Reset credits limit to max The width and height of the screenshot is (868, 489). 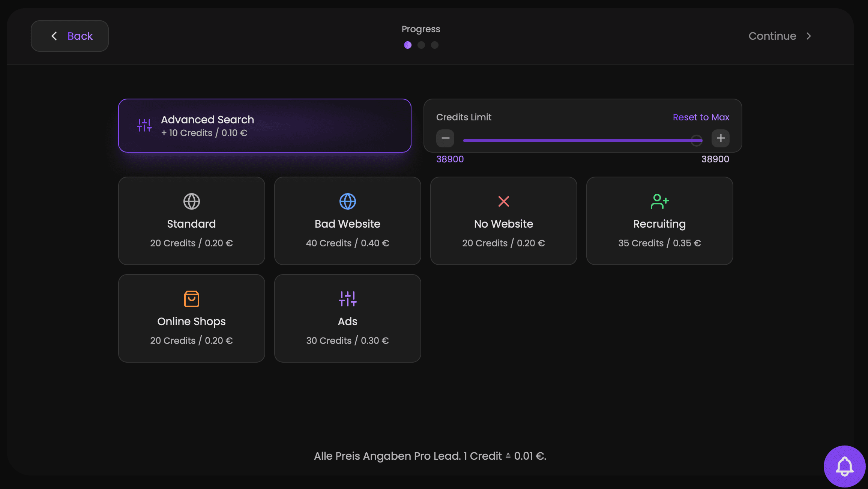pos(701,117)
